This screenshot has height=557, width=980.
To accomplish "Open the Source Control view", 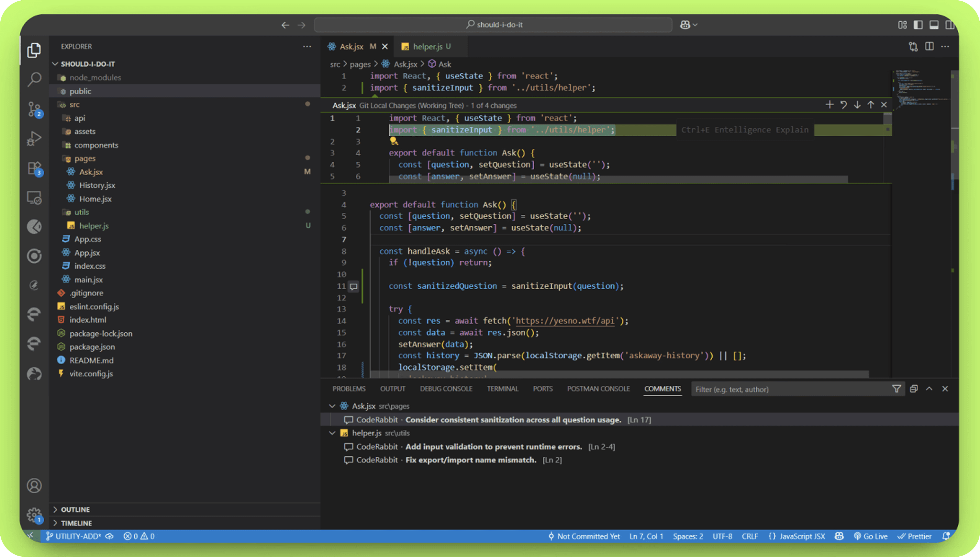I will (x=34, y=109).
